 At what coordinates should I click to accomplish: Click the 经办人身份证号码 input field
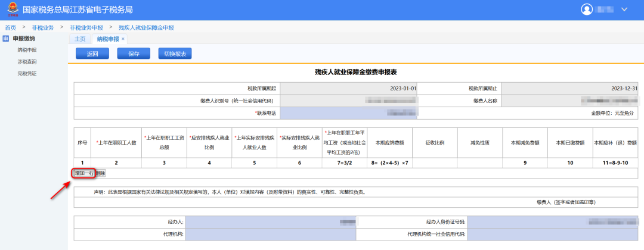553,222
